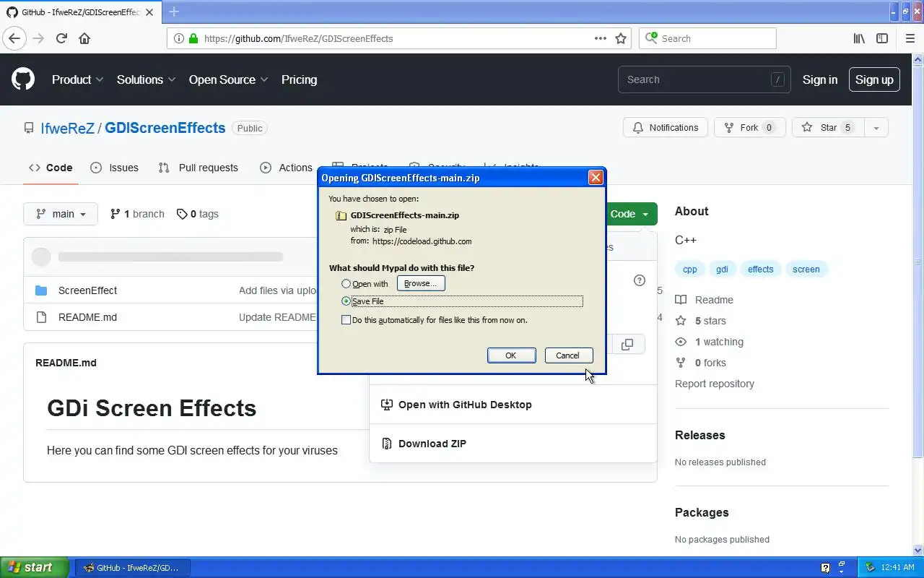Viewport: 924px width, 578px height.
Task: Switch to the Pull requests tab
Action: tap(199, 168)
